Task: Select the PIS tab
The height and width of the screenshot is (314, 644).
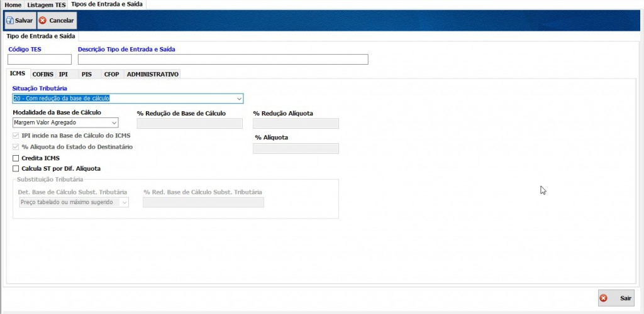Action: (87, 74)
